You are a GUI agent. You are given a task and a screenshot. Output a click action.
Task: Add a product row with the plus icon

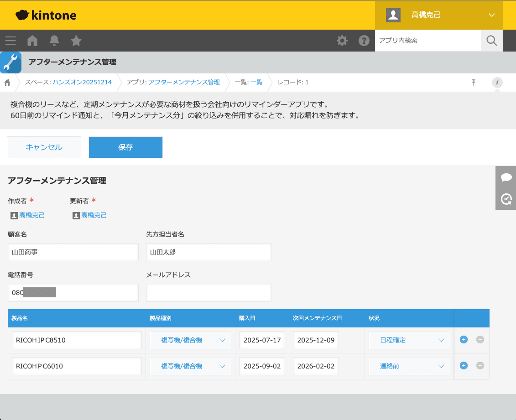coord(464,340)
